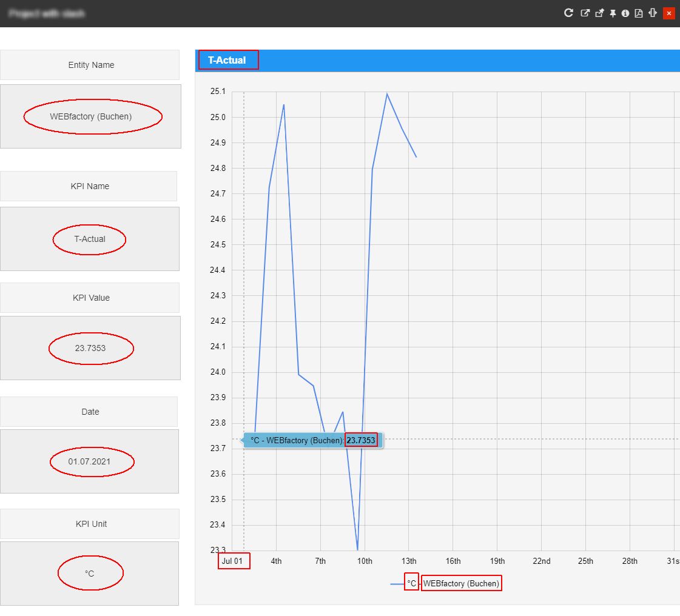This screenshot has width=680, height=616.
Task: Select the WEBfactory (Buchen) entity value box
Action: (90, 116)
